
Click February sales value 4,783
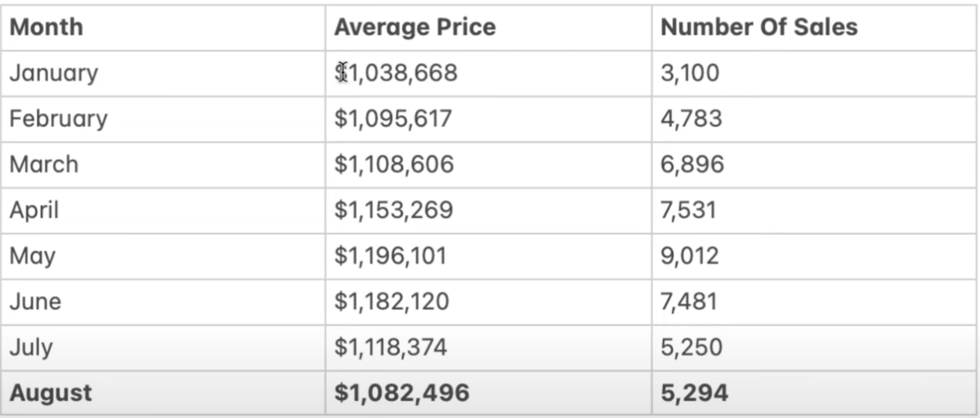point(691,119)
